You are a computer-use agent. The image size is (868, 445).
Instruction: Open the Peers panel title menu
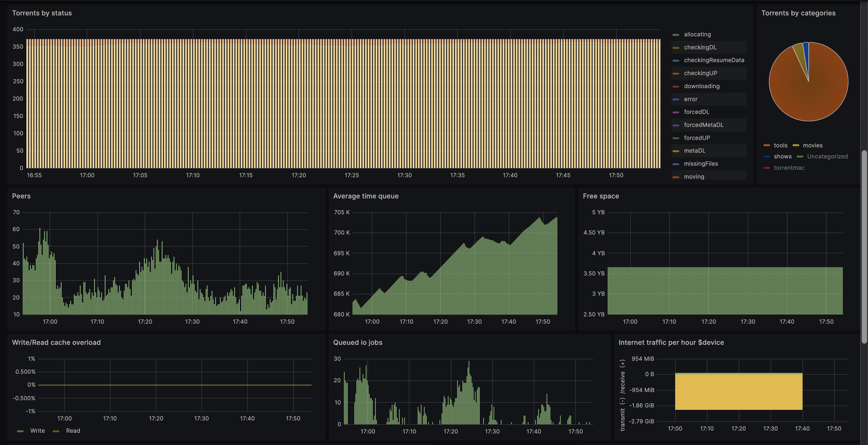(21, 196)
